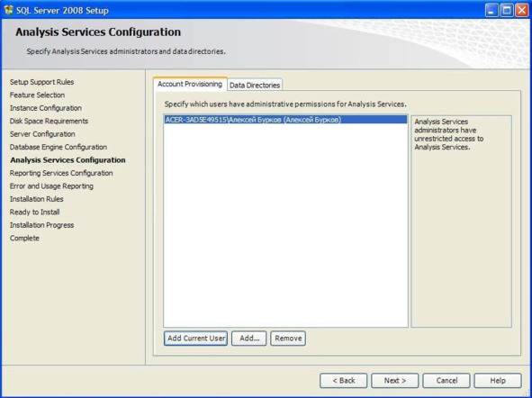Click the Ready to Install step
This screenshot has height=398, width=532.
(x=34, y=213)
